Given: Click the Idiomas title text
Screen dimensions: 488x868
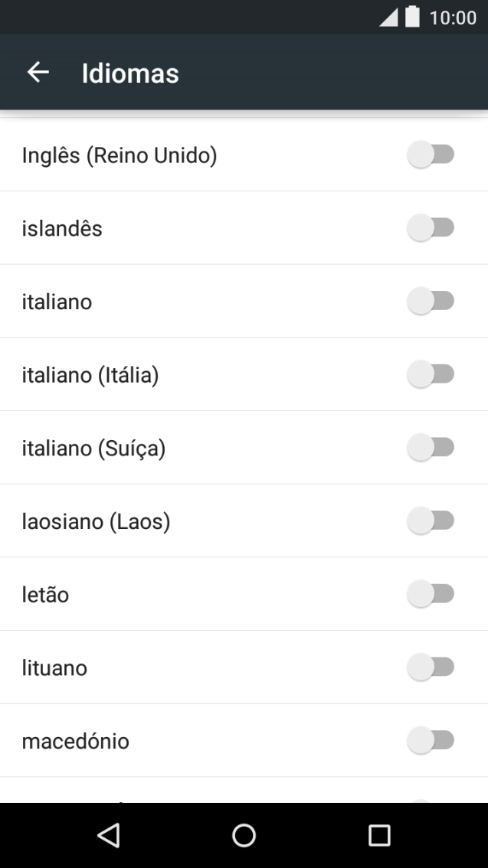Looking at the screenshot, I should 130,73.
